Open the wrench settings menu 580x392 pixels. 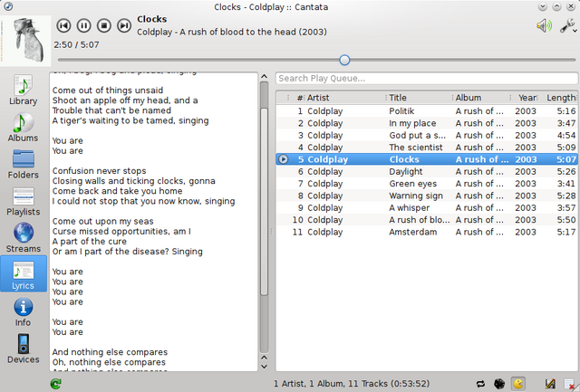tap(567, 26)
